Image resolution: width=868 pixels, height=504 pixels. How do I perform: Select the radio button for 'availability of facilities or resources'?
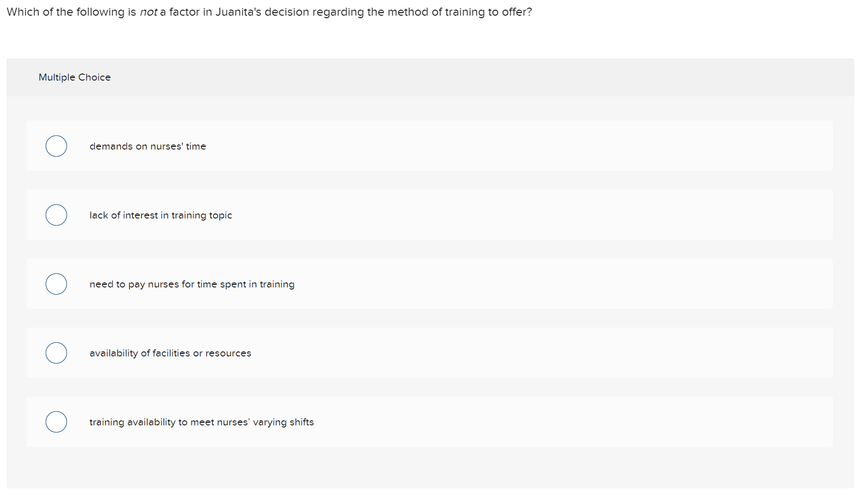tap(56, 352)
